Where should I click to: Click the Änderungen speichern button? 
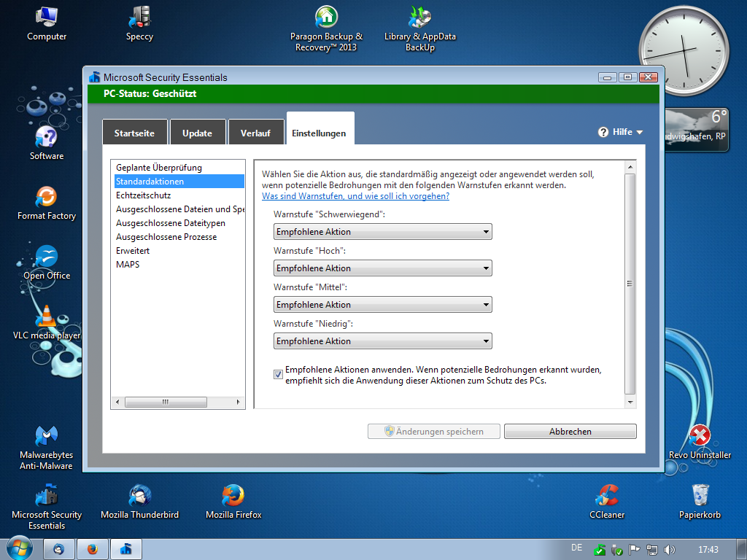434,432
